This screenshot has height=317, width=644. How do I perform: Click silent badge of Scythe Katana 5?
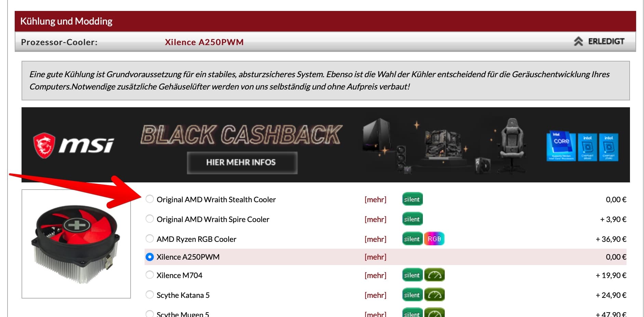pyautogui.click(x=412, y=295)
